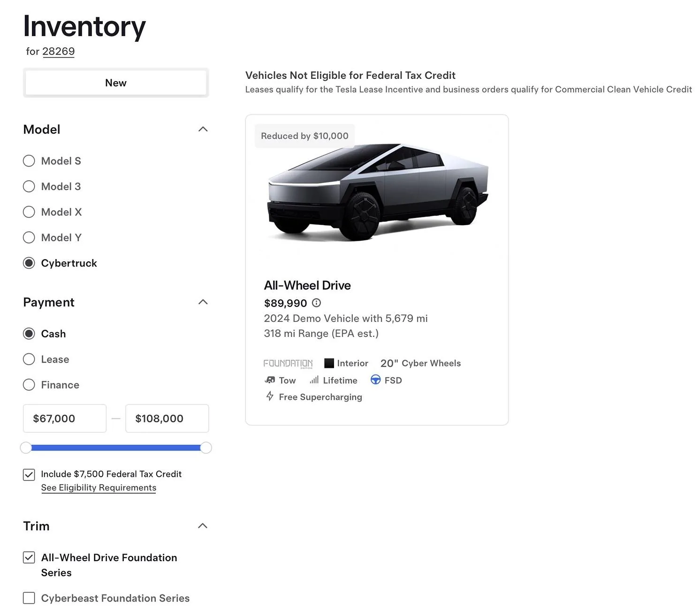
Task: Collapse the Payment filter section
Action: [x=203, y=302]
